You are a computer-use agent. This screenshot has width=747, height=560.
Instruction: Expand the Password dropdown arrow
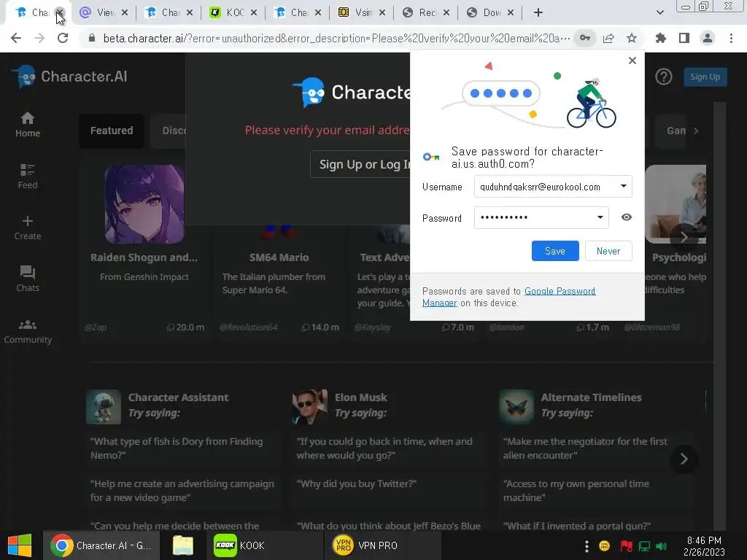(x=600, y=217)
